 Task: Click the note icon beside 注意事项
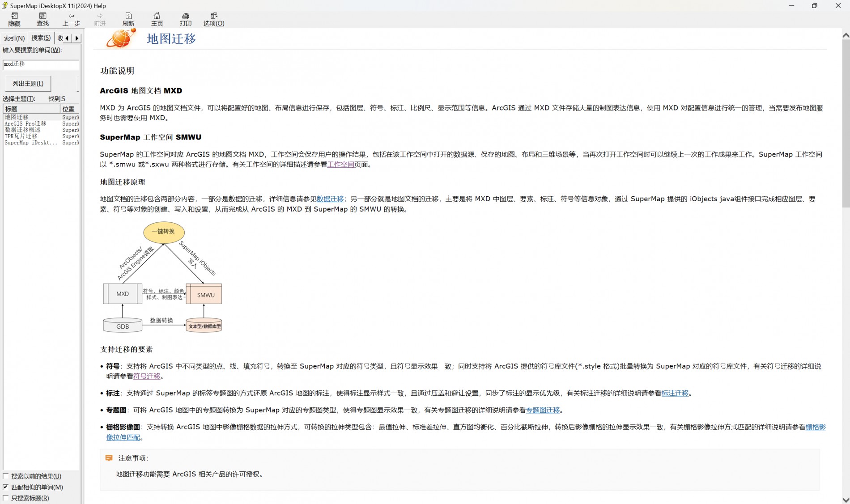point(109,458)
